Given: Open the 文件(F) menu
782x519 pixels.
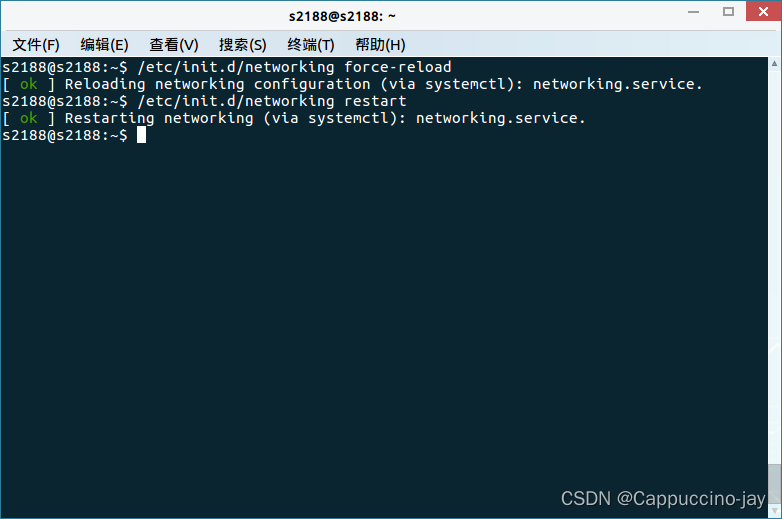Looking at the screenshot, I should [36, 45].
